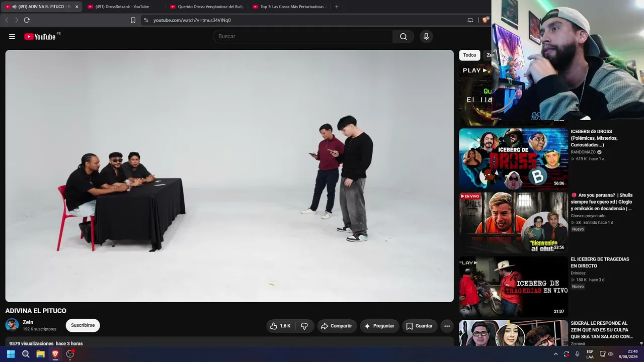Screen dimensions: 644x362
Task: Open the RANDOMAZO channel name
Action: pos(583,152)
